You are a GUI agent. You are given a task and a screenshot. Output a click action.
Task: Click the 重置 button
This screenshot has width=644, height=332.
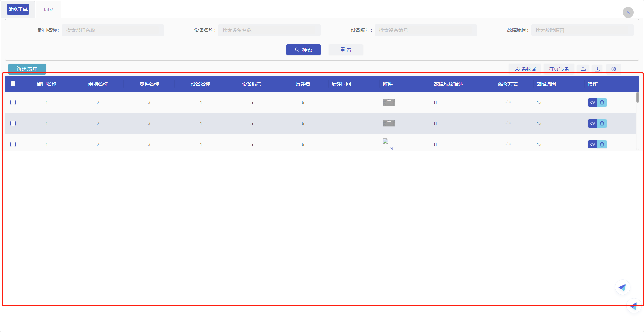[346, 50]
